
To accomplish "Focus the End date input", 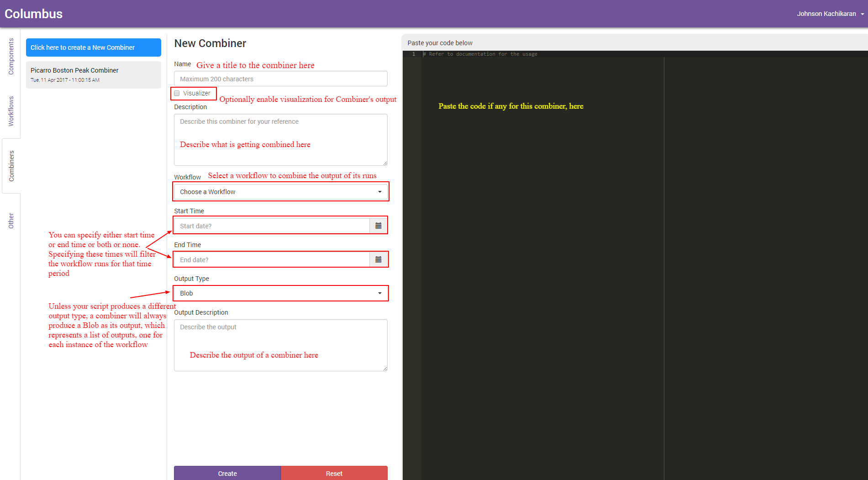I will click(272, 259).
